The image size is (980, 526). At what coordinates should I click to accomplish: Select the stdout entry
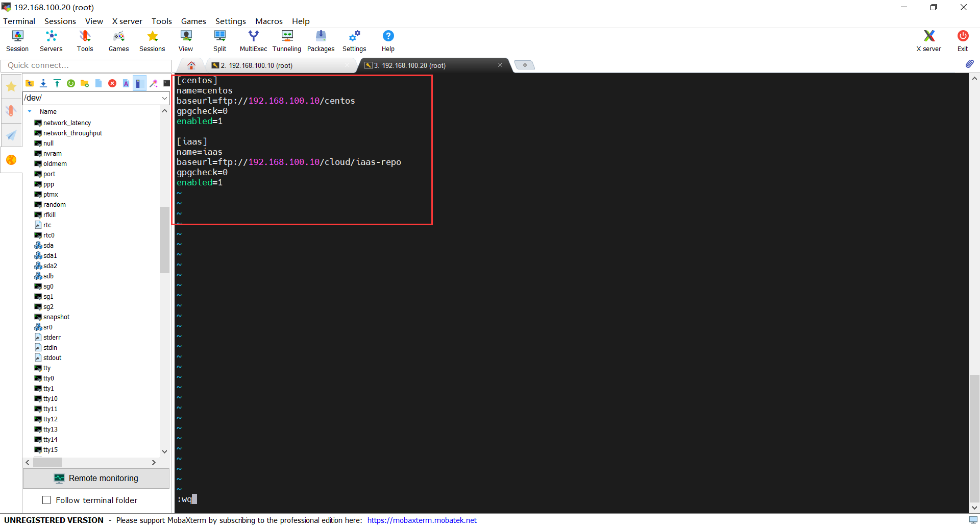(52, 357)
